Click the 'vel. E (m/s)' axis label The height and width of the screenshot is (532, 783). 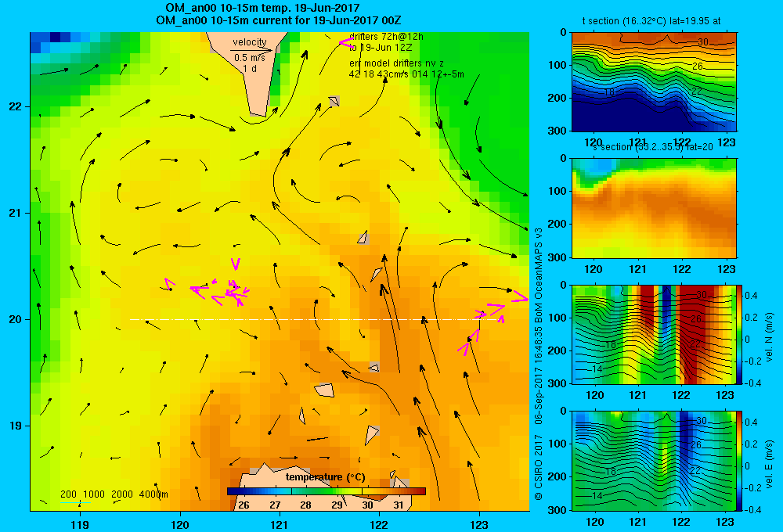click(x=769, y=464)
